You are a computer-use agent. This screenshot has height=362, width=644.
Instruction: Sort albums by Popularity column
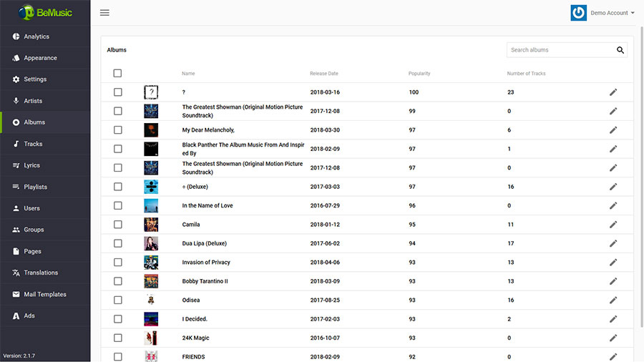(419, 74)
